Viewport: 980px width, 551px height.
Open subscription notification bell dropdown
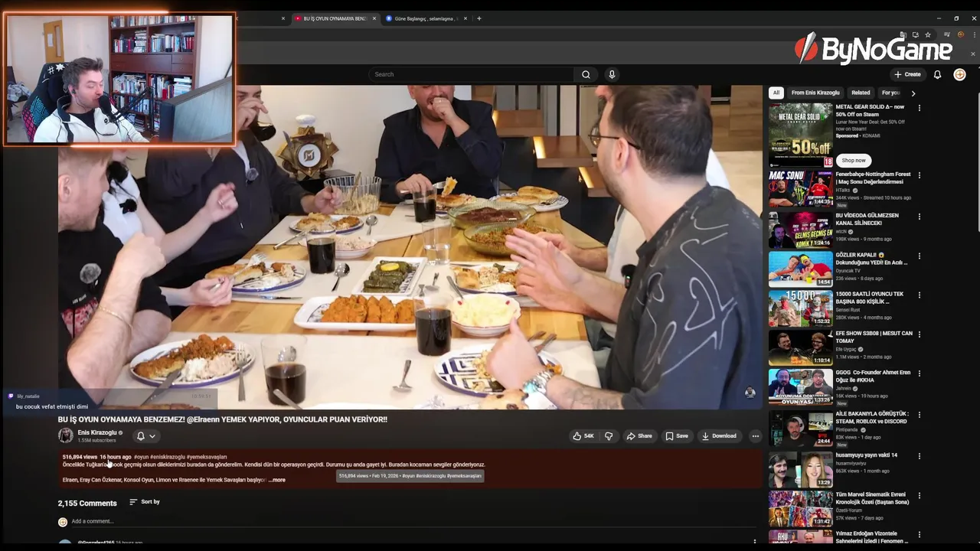pyautogui.click(x=145, y=436)
